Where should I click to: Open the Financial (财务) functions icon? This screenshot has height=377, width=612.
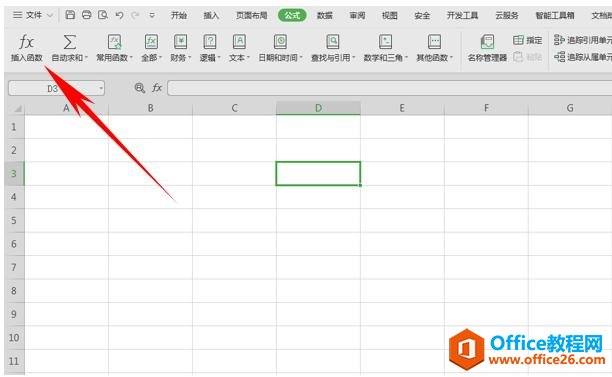coord(180,42)
